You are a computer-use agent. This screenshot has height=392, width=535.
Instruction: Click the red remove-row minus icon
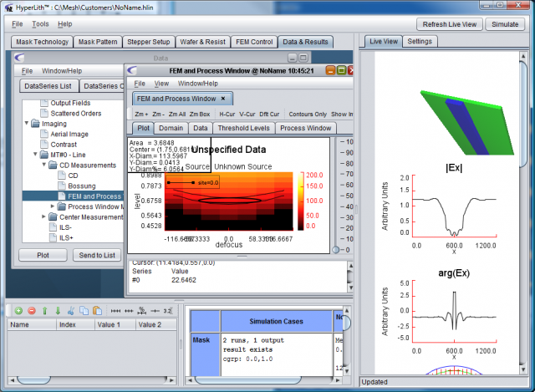coord(32,310)
